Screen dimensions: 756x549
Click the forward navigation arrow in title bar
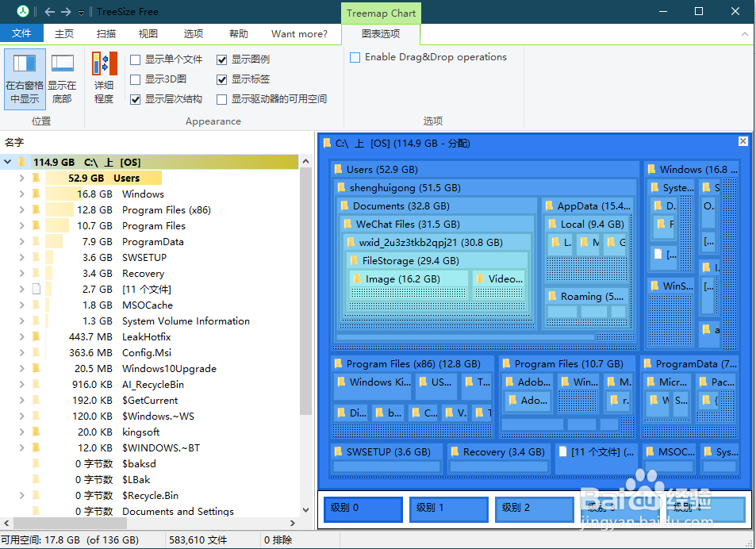(66, 12)
